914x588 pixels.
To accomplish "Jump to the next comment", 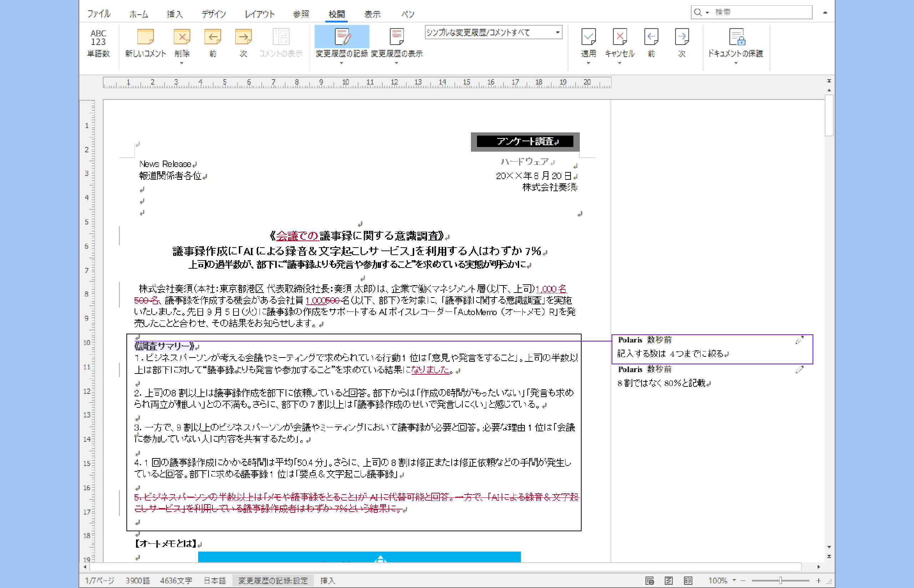I will click(243, 43).
